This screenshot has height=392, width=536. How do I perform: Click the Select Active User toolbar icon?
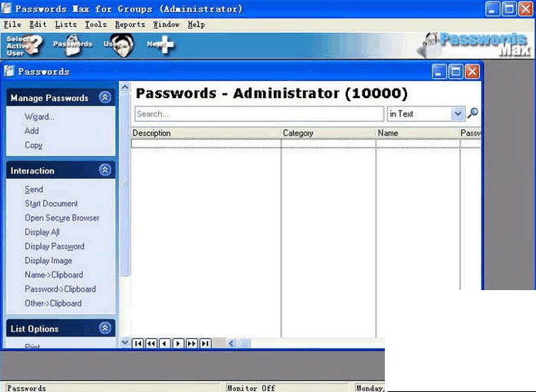point(25,46)
